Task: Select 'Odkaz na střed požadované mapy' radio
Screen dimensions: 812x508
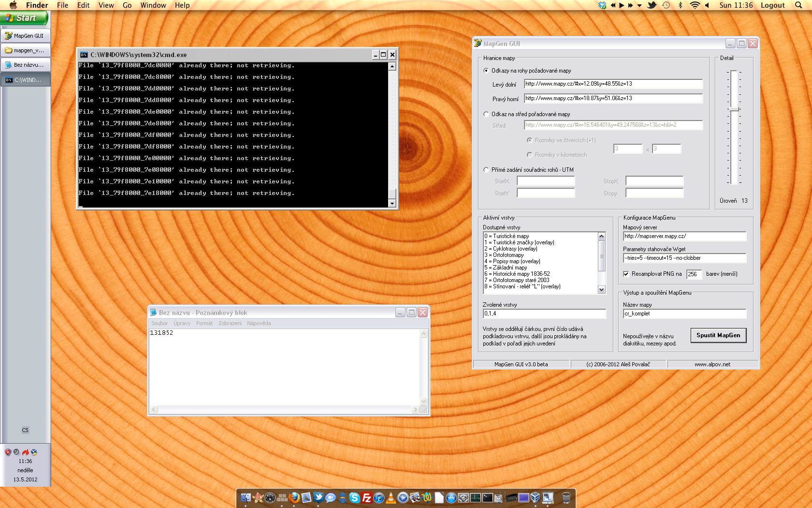Action: 486,114
